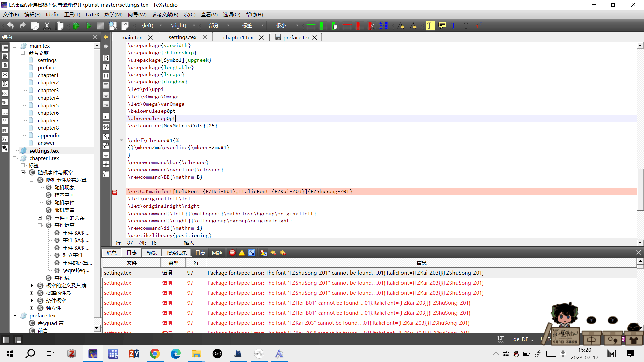The width and height of the screenshot is (644, 362).
Task: Open Google Chrome from the taskbar
Action: 155,354
